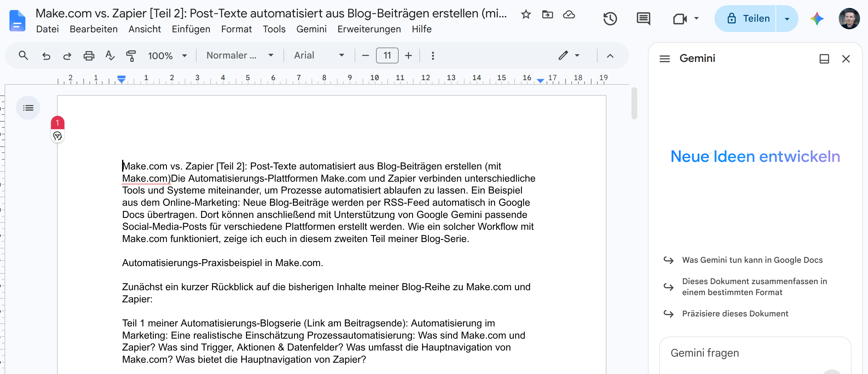Click the Teilen share button
The width and height of the screenshot is (868, 374).
(745, 19)
